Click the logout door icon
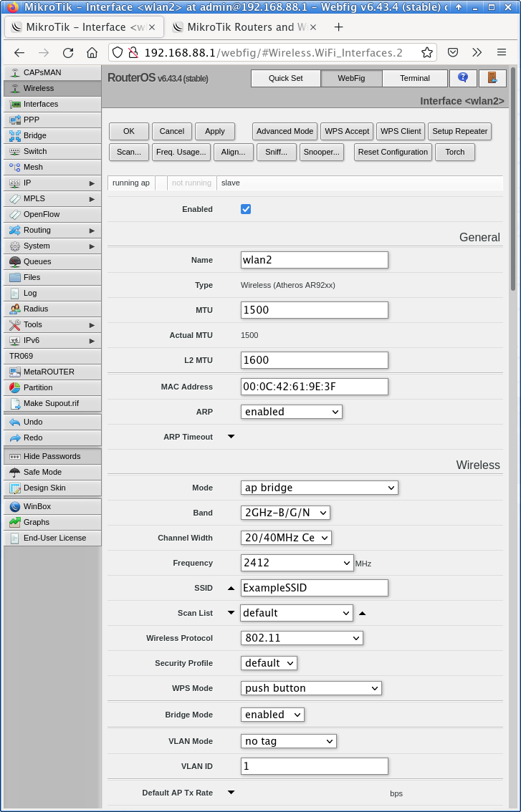521x812 pixels. 492,78
